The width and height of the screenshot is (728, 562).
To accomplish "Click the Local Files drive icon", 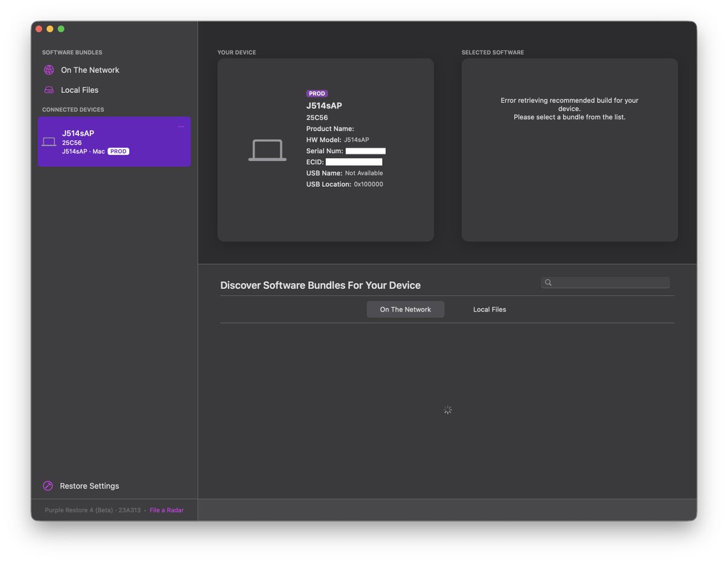I will [x=49, y=90].
